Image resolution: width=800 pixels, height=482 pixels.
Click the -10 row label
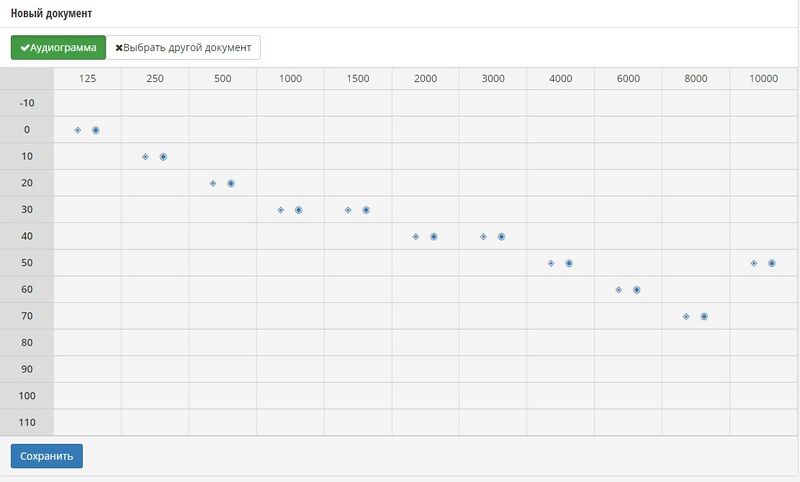pos(27,103)
